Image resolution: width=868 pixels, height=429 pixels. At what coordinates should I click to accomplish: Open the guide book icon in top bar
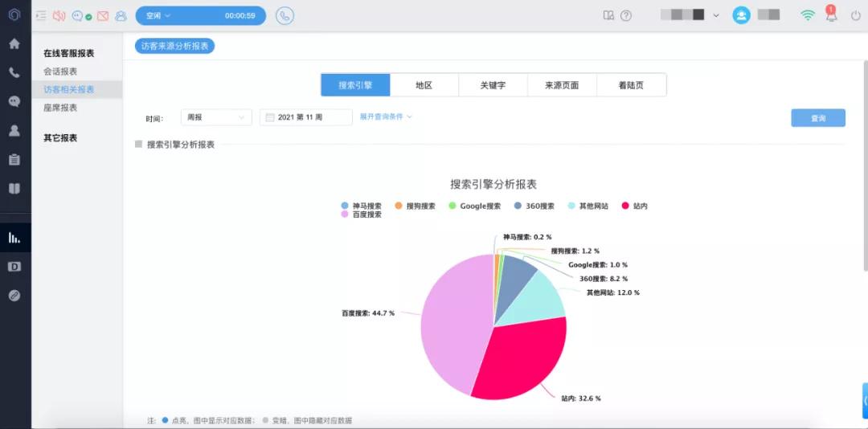coord(608,15)
